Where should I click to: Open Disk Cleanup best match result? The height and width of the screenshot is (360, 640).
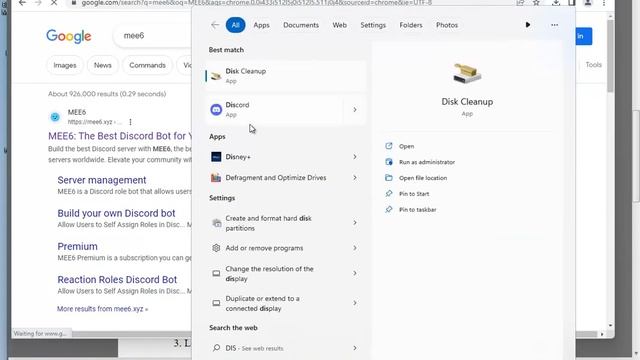tap(285, 76)
